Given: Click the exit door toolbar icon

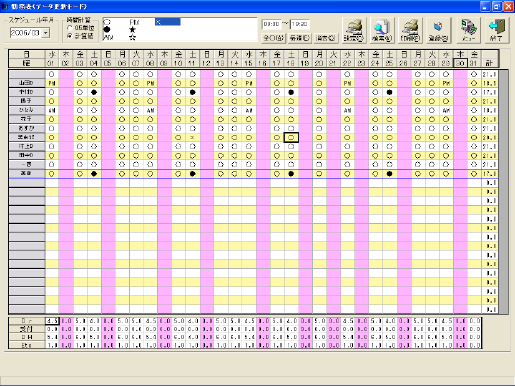Looking at the screenshot, I should pyautogui.click(x=497, y=30).
